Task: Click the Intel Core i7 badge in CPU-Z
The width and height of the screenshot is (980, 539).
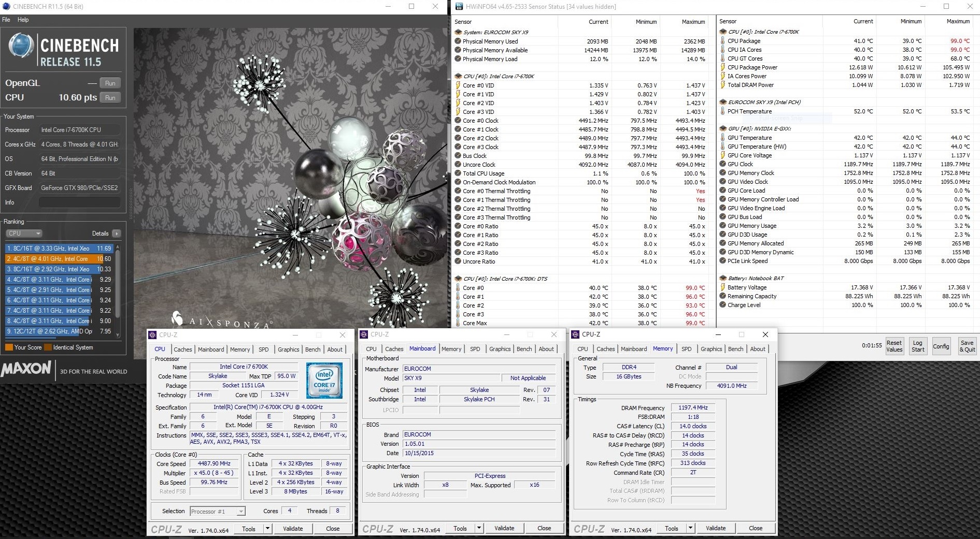Action: click(x=324, y=381)
